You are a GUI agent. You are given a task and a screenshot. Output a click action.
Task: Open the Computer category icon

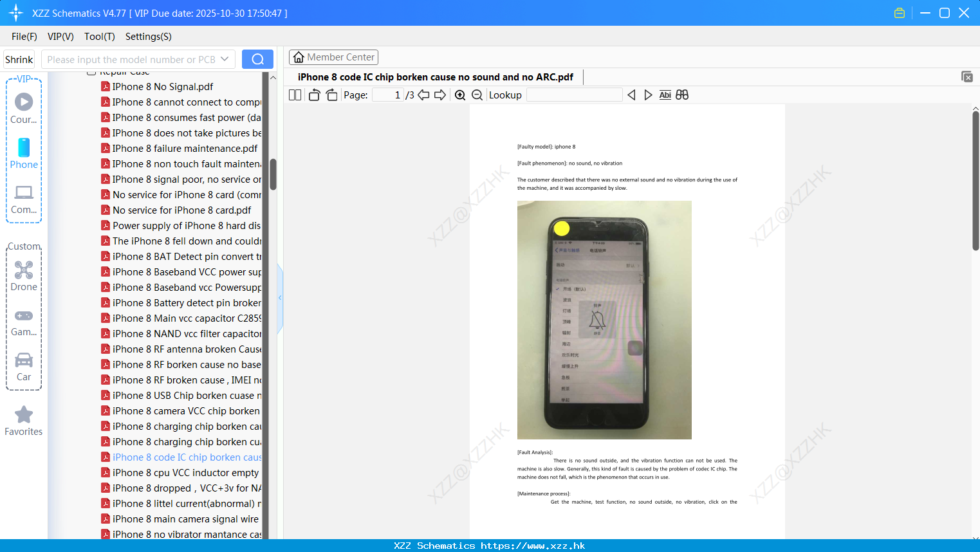coord(24,199)
